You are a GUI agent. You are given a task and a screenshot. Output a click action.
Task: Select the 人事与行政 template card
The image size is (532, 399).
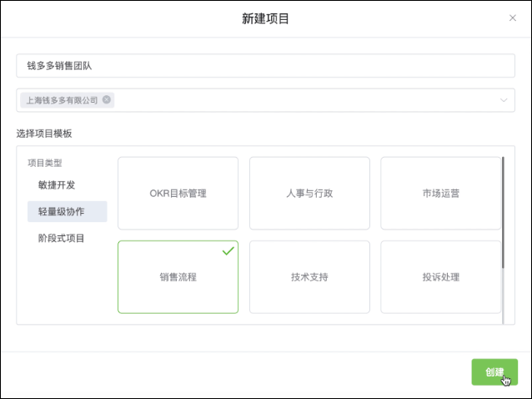(309, 193)
